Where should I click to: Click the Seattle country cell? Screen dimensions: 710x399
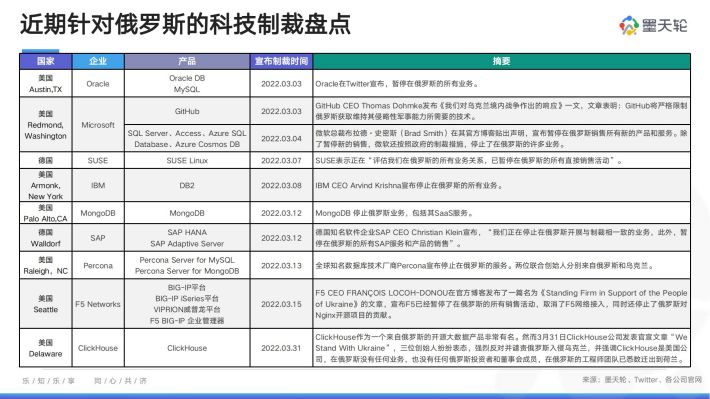pyautogui.click(x=46, y=304)
